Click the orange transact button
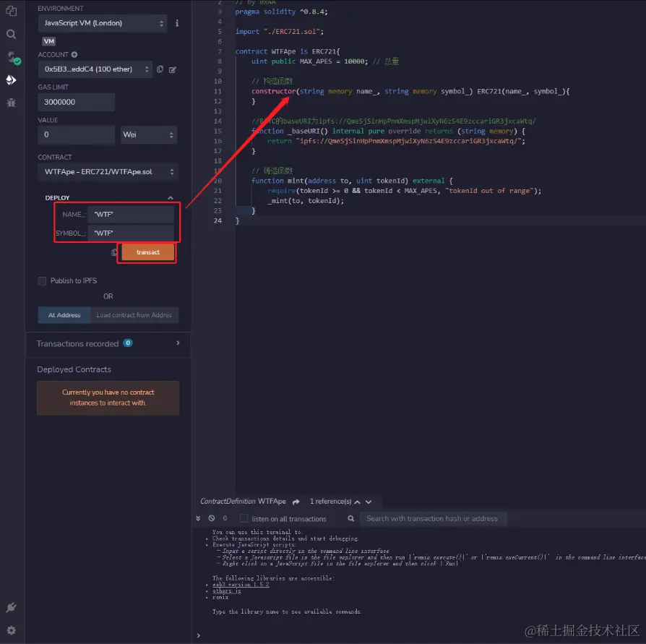646x644 pixels. click(x=147, y=252)
